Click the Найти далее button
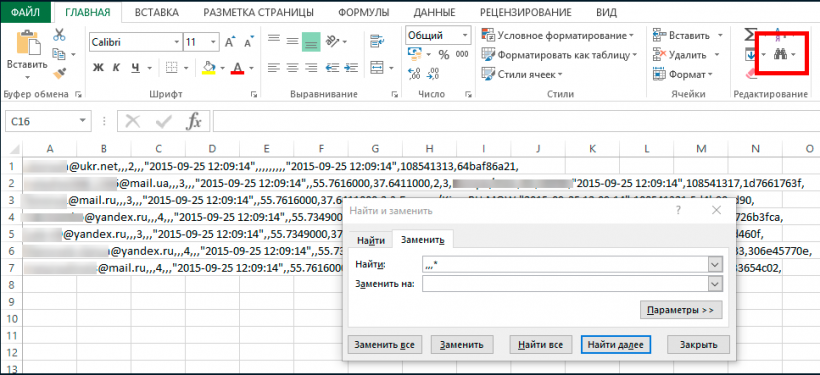 tap(616, 345)
